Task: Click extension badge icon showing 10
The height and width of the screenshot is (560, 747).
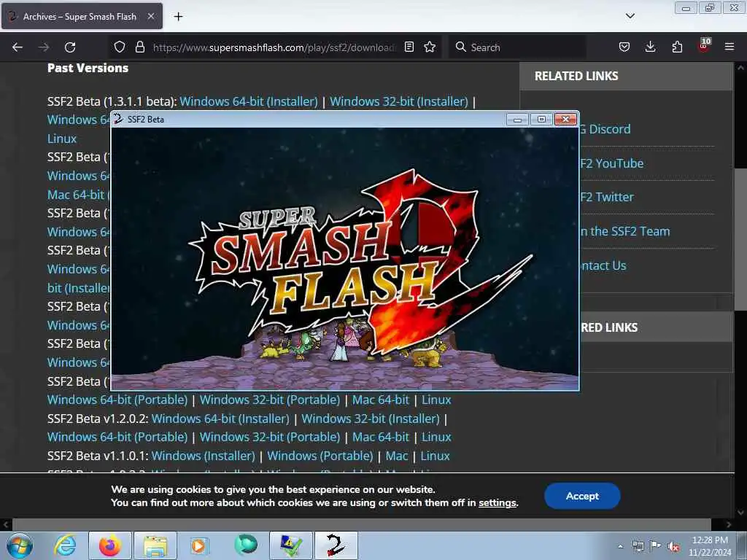Action: [x=704, y=46]
